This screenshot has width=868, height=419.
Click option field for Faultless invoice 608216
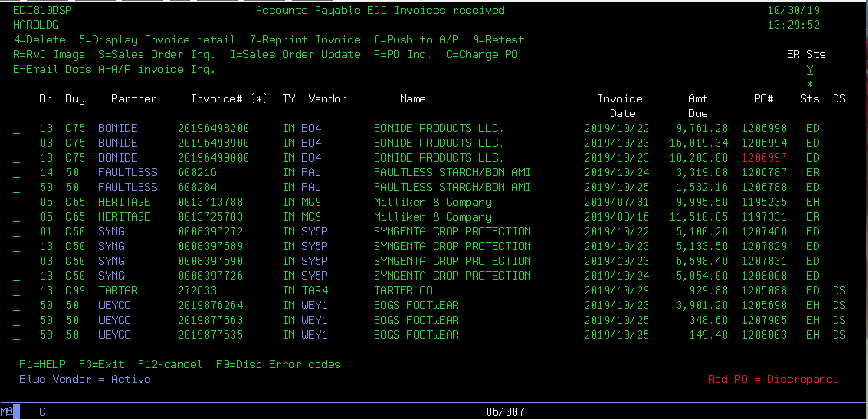coord(16,173)
